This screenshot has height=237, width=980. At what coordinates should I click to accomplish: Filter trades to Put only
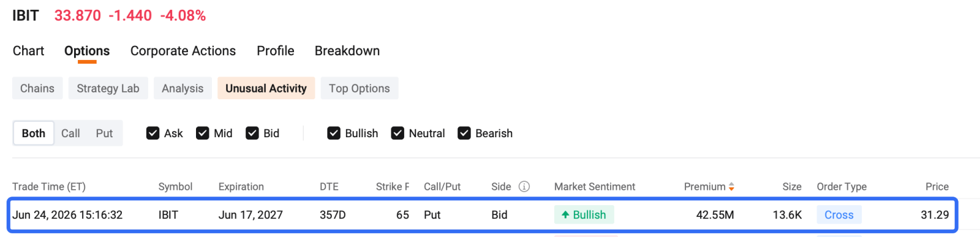coord(104,134)
